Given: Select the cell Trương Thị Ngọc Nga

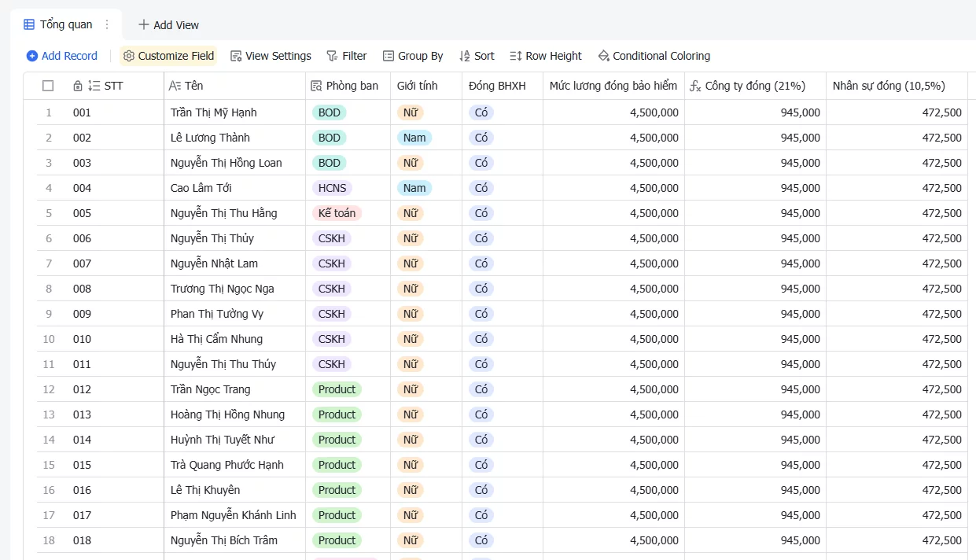Looking at the screenshot, I should click(234, 289).
